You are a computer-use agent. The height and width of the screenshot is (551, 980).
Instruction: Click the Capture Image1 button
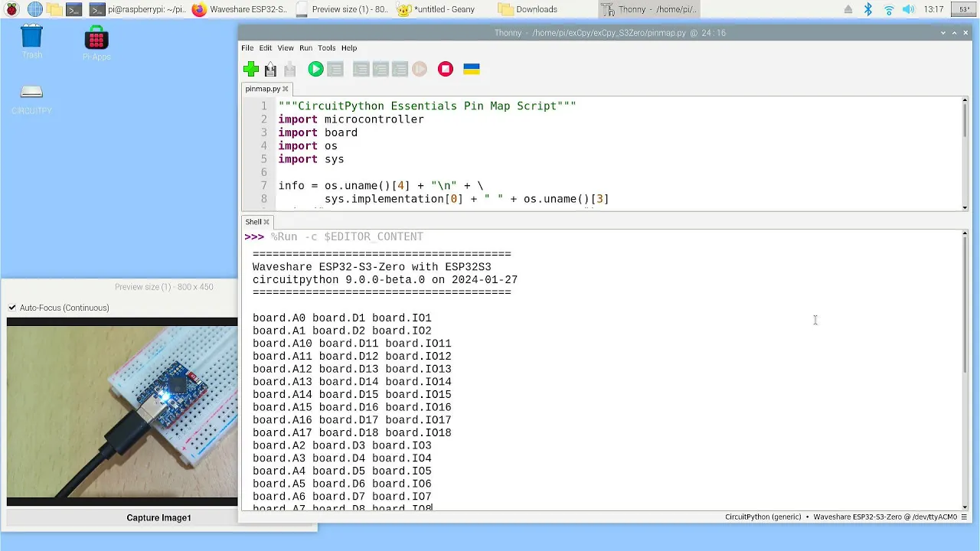[x=159, y=518]
